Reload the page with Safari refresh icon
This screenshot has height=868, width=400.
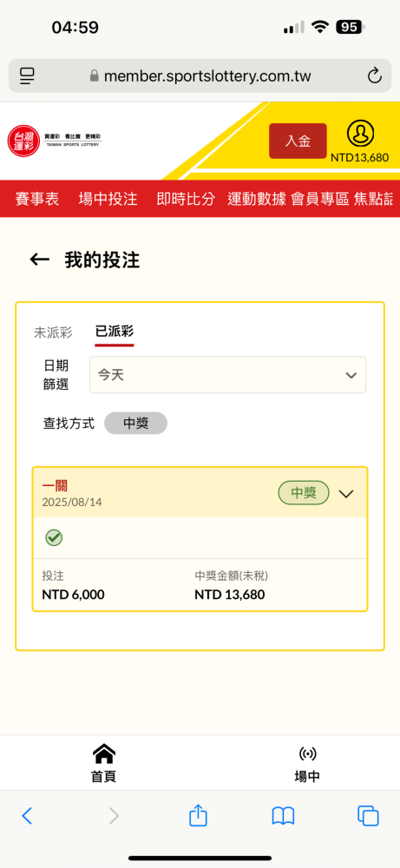click(375, 76)
